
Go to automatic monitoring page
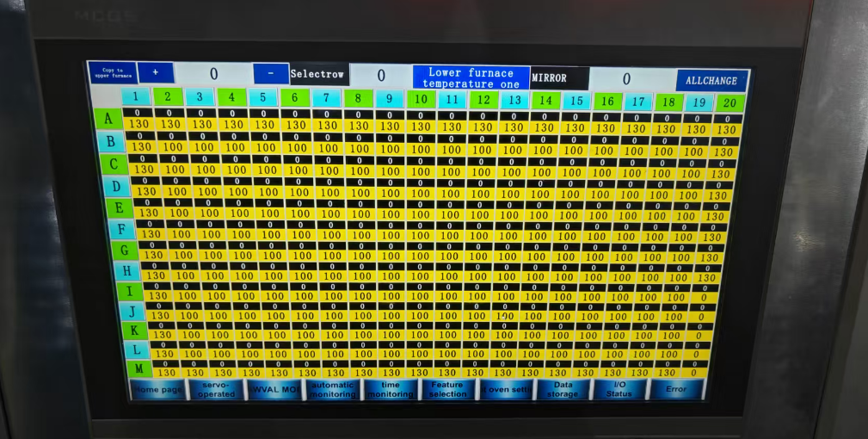click(332, 389)
